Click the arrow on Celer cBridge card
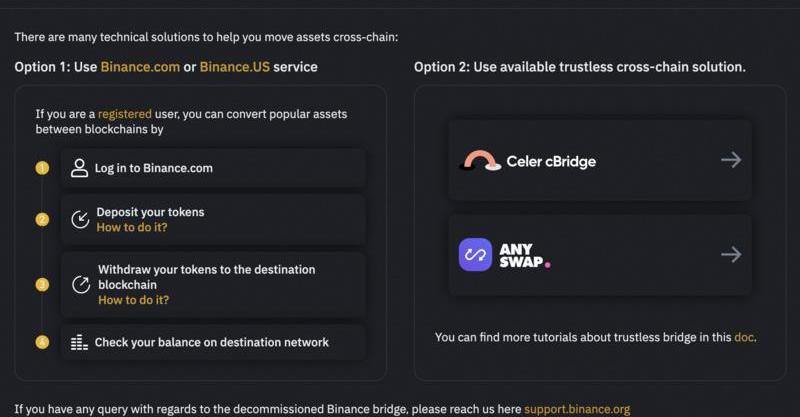800x417 pixels. (x=731, y=160)
